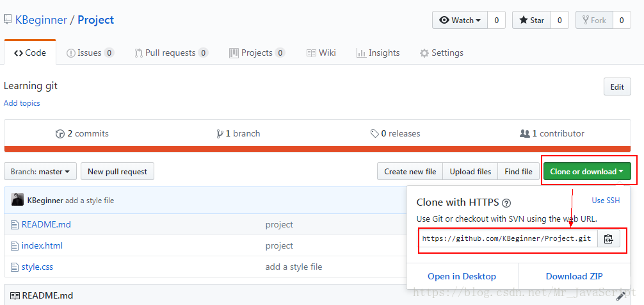Click the Edit description button

pos(617,87)
